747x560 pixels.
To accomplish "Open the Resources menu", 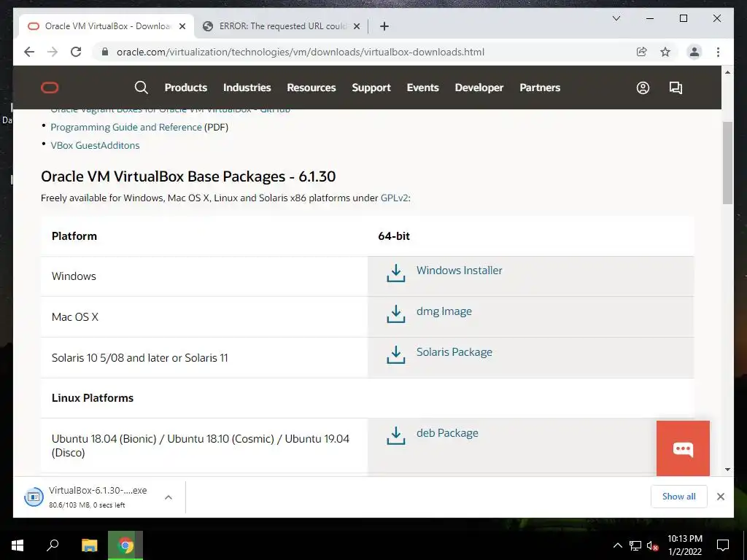I will (x=311, y=87).
